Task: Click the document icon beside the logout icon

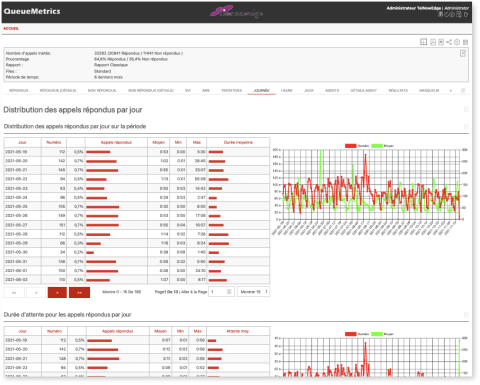Action: pos(459,14)
